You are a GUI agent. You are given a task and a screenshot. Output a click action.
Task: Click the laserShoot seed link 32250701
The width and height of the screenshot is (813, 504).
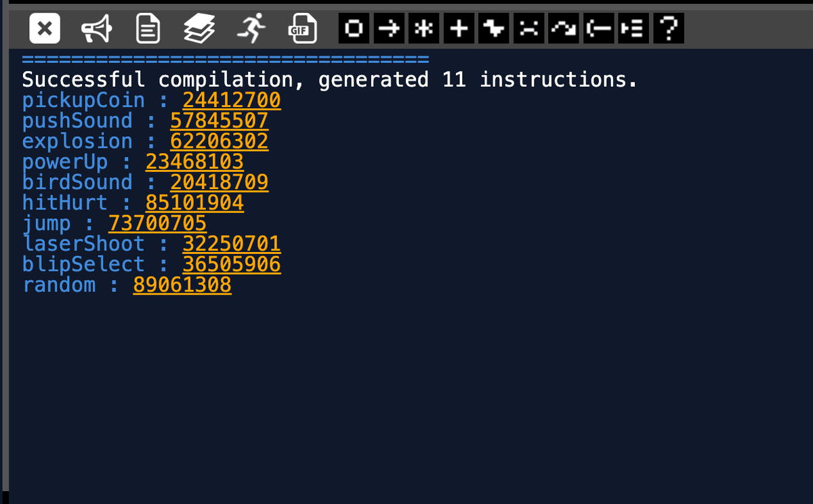click(x=230, y=243)
